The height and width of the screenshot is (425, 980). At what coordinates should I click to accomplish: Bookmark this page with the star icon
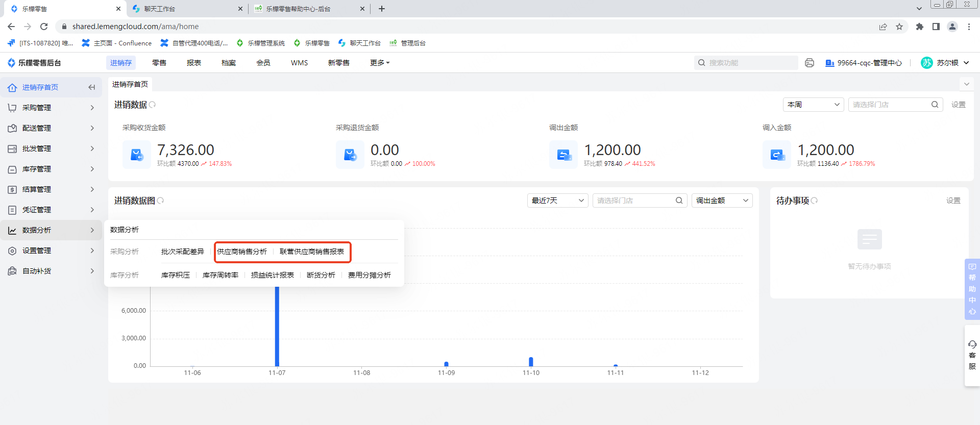pos(899,27)
